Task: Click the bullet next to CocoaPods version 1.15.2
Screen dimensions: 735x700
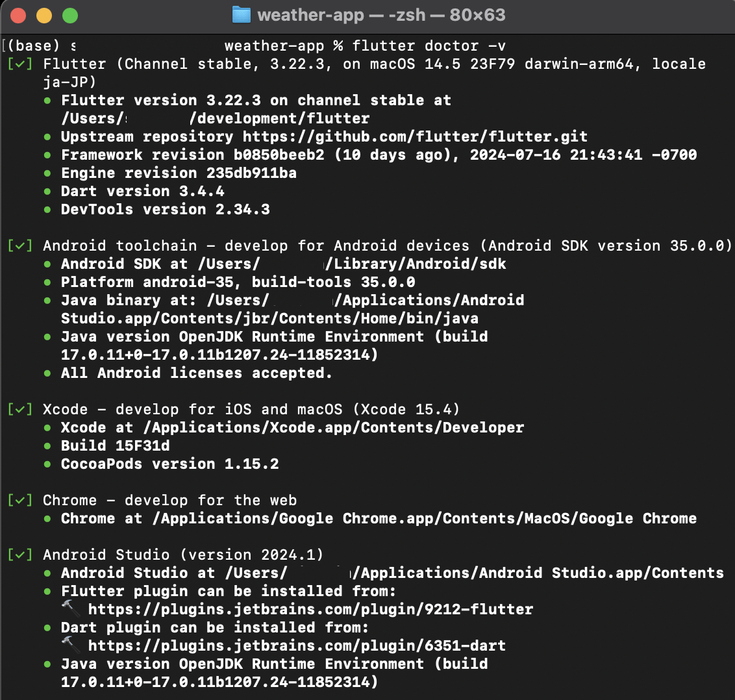Action: (x=49, y=464)
